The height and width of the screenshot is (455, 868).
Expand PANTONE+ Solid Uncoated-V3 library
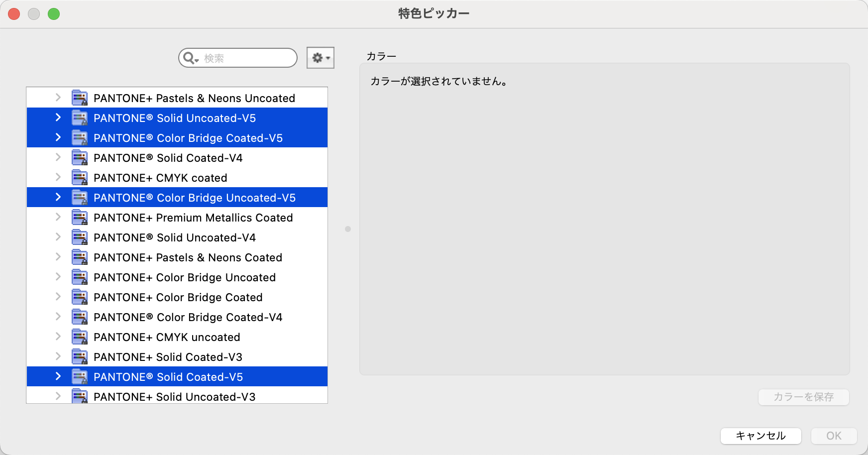pyautogui.click(x=58, y=396)
